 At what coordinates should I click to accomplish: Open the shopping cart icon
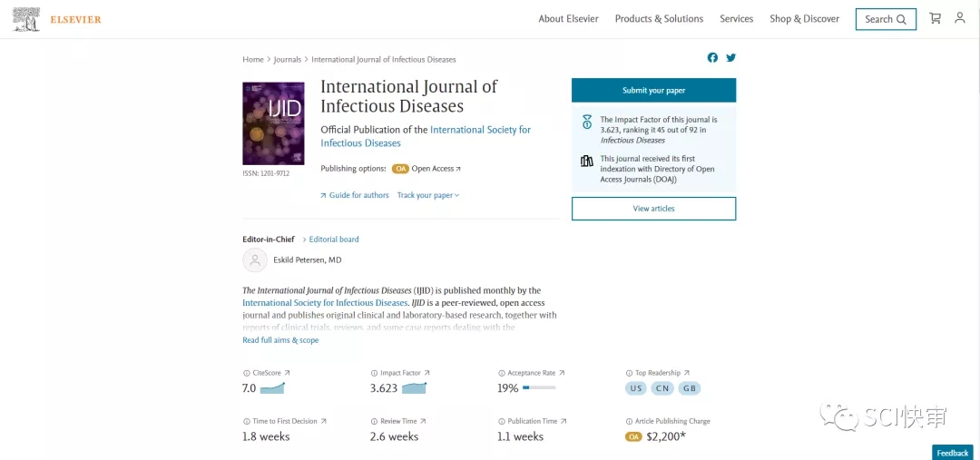(x=936, y=18)
